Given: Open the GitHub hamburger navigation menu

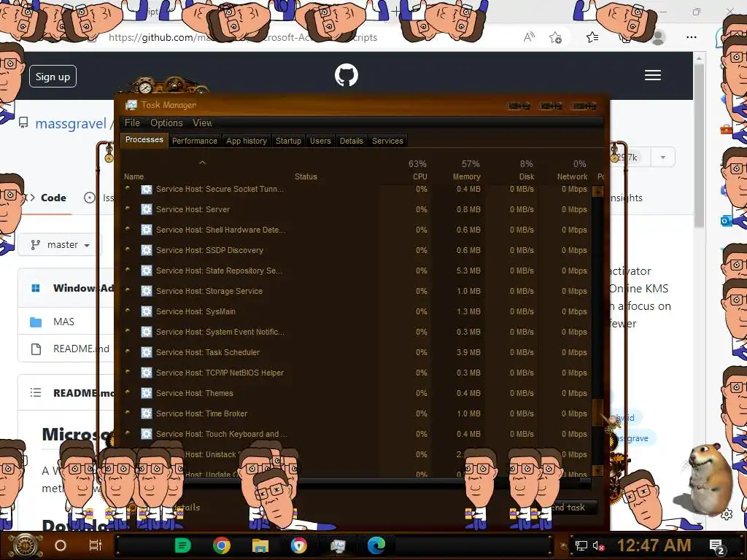Looking at the screenshot, I should click(653, 75).
